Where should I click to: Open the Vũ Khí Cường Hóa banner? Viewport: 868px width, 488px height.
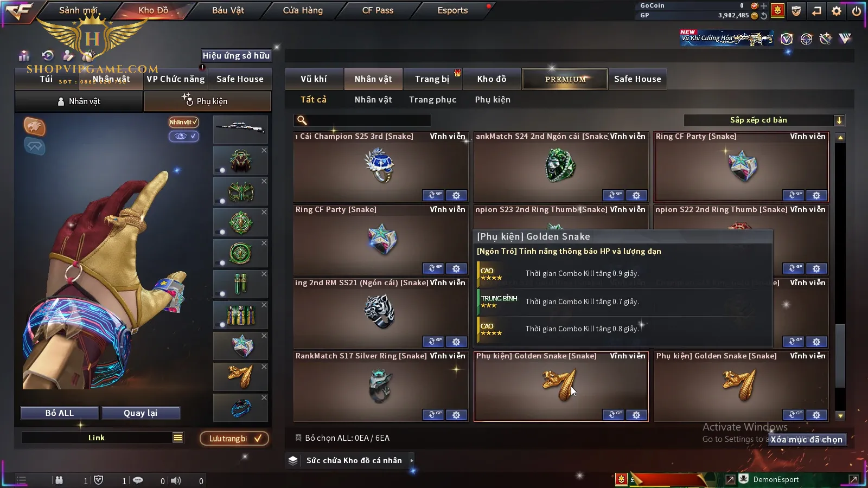727,38
